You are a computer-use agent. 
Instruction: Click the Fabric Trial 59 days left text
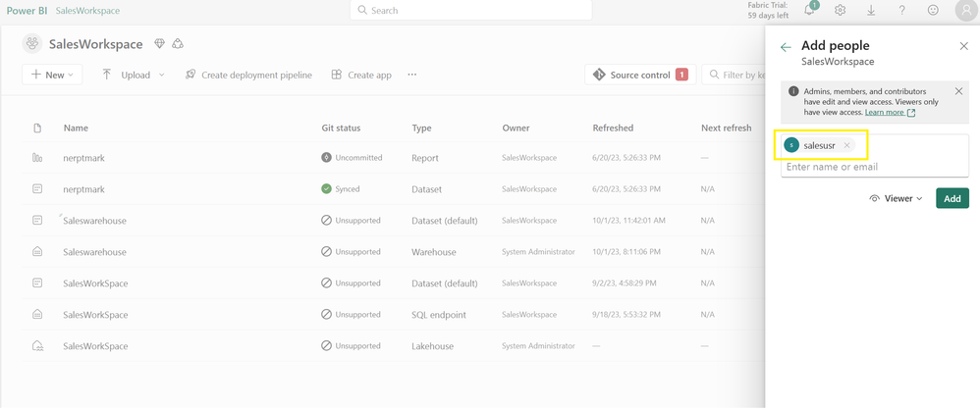(x=768, y=10)
